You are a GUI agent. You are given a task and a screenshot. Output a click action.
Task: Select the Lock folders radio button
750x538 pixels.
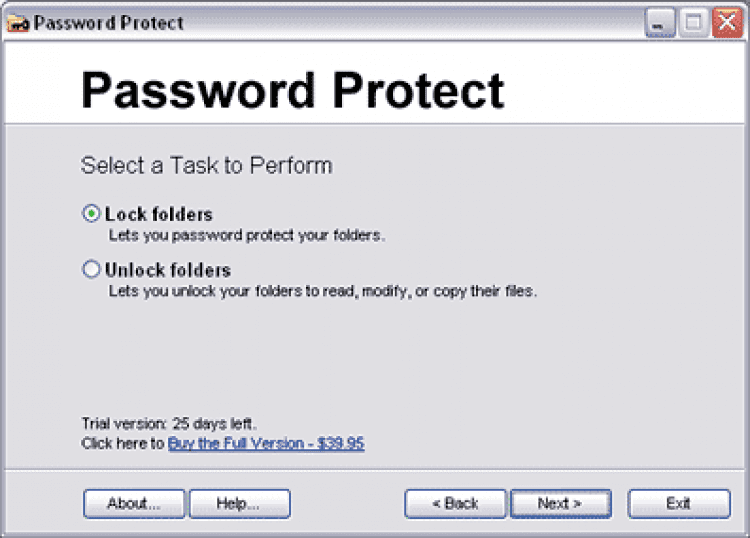(x=92, y=214)
